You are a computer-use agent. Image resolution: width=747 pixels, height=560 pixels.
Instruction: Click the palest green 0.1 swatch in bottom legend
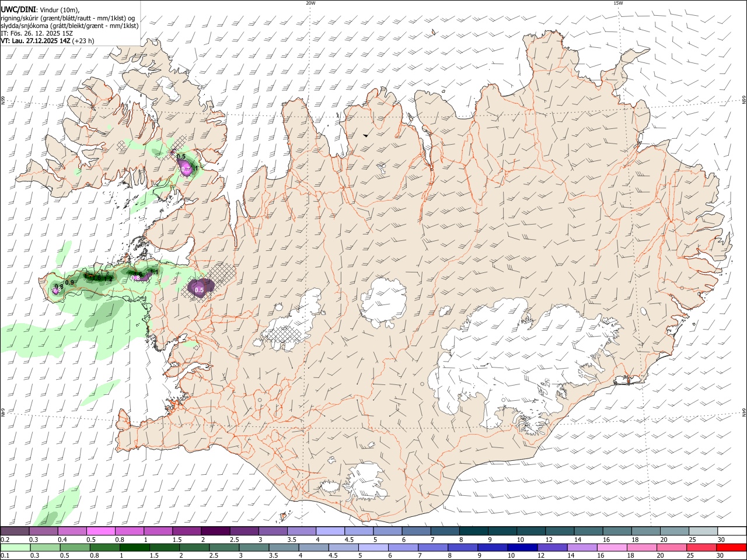(15, 547)
